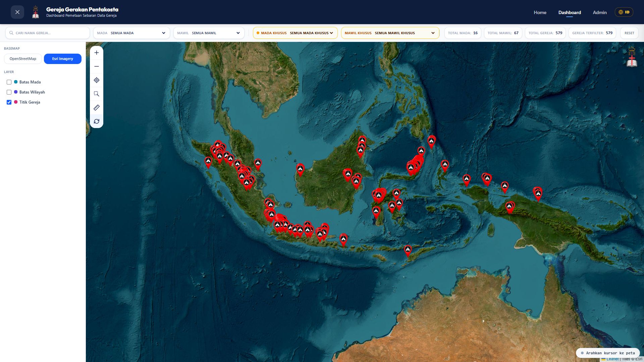The width and height of the screenshot is (644, 362).
Task: Enable the Batas Mada layer checkbox
Action: [9, 82]
